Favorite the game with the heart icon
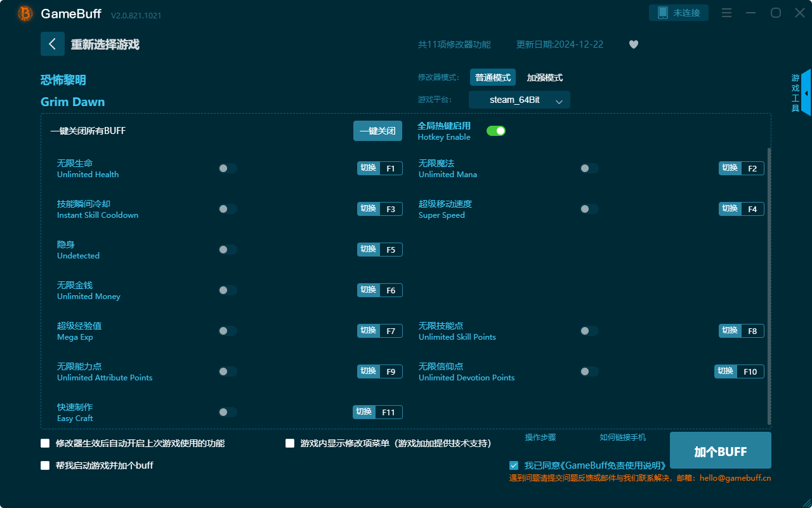This screenshot has width=812, height=508. tap(633, 44)
